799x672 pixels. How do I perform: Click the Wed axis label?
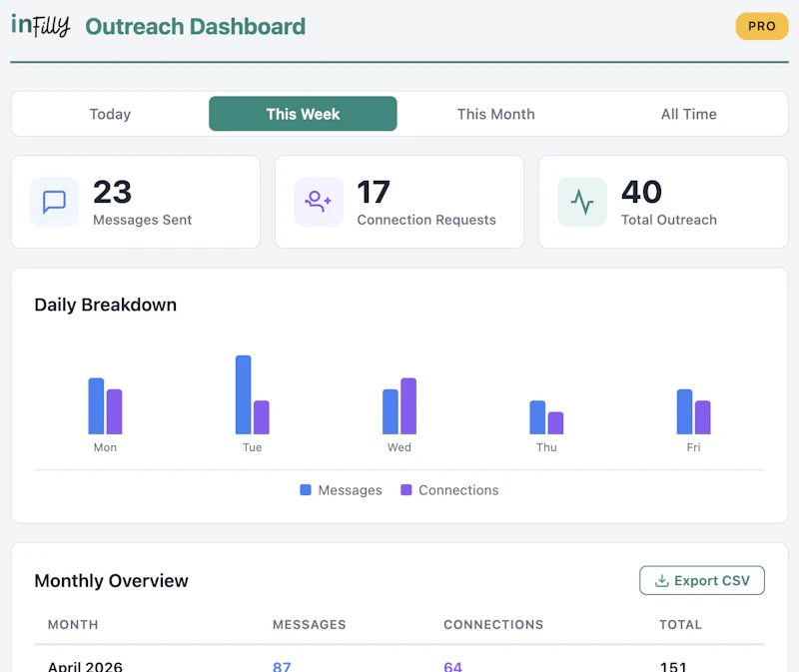tap(399, 447)
